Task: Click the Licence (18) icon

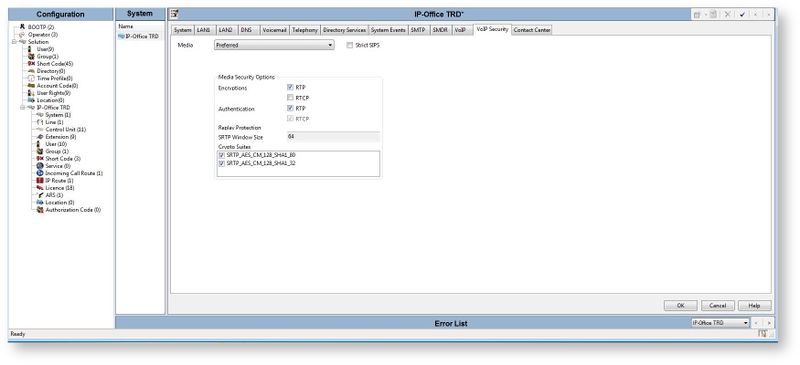Action: coord(40,188)
